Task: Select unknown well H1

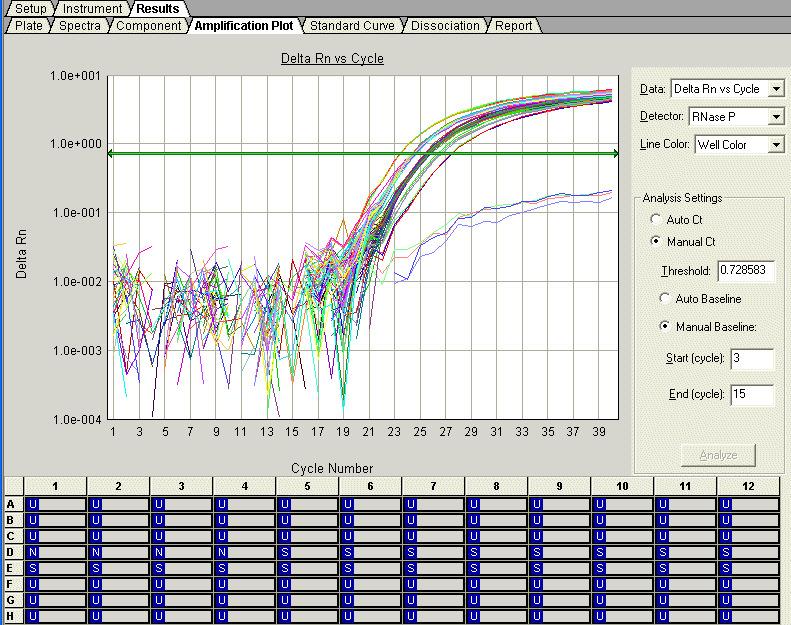Action: 55,616
